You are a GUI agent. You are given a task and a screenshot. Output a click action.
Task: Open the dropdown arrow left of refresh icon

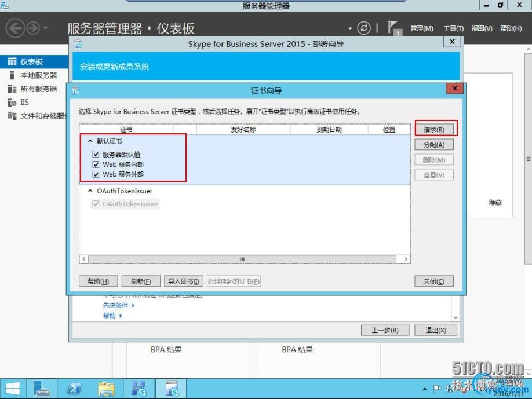click(350, 28)
